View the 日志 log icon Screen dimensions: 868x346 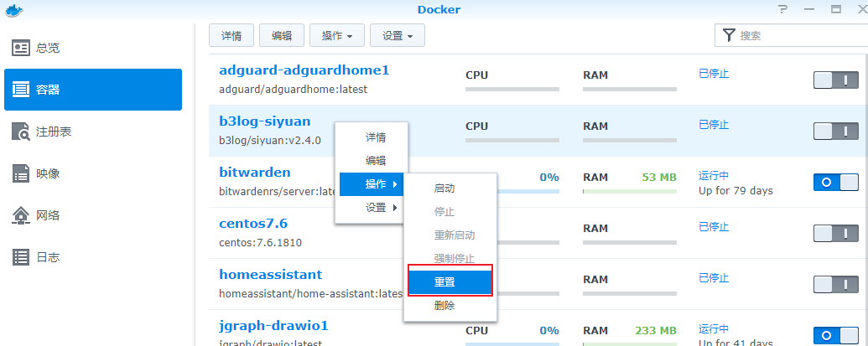[x=21, y=257]
